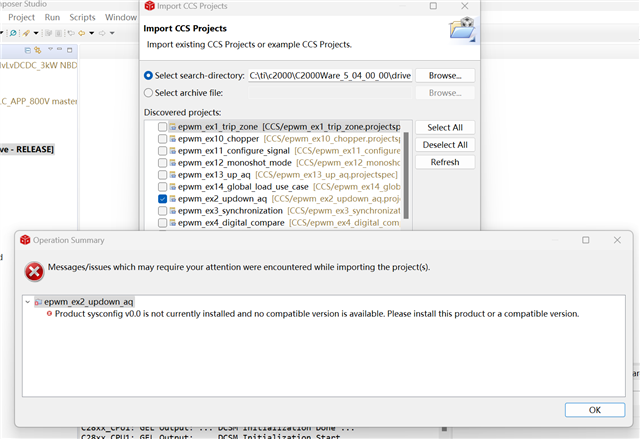Screen dimensions: 640x439
Task: Click the search-directory path input field
Action: [x=328, y=75]
